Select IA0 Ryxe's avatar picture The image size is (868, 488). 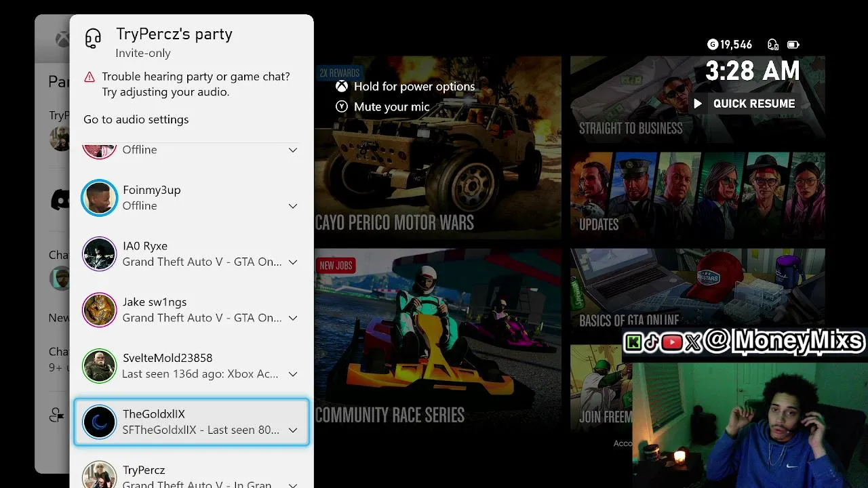[99, 254]
